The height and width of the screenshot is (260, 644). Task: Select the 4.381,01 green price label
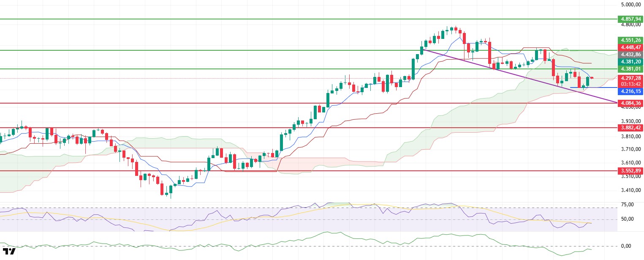click(630, 69)
